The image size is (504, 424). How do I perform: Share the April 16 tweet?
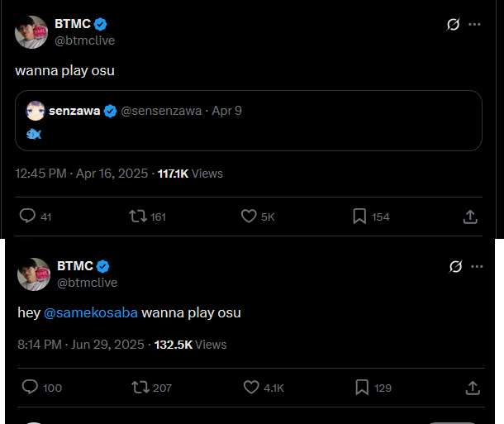pyautogui.click(x=470, y=217)
